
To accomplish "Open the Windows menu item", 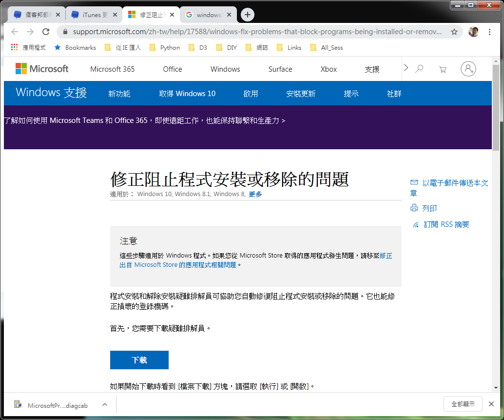I will 225,69.
